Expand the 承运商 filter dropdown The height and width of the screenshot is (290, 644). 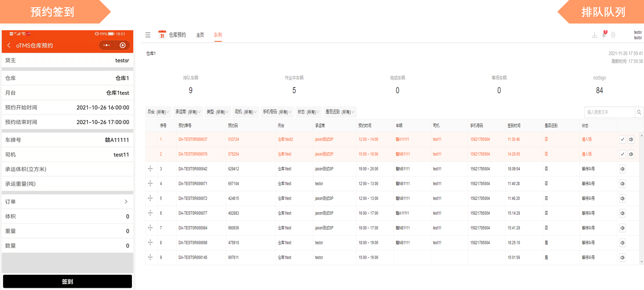(x=188, y=112)
